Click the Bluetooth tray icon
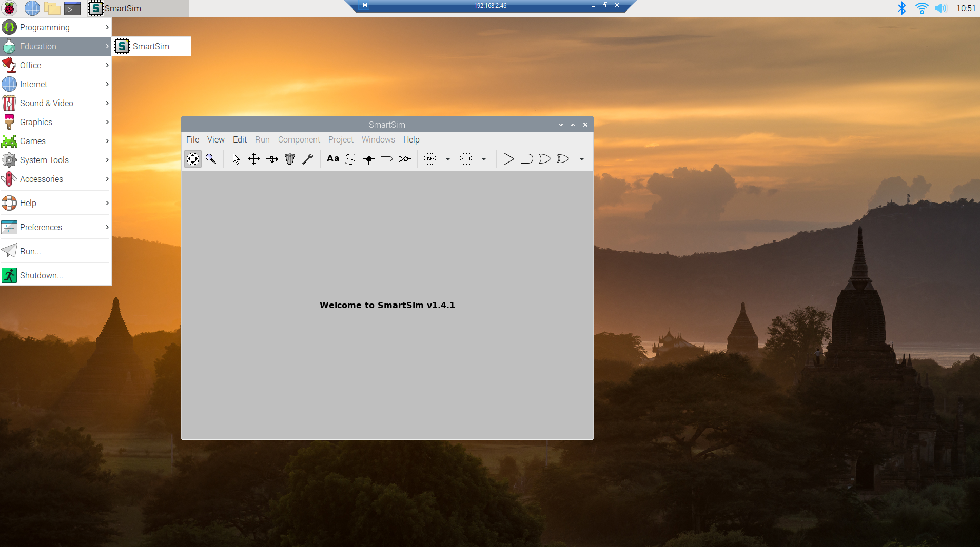 click(901, 8)
